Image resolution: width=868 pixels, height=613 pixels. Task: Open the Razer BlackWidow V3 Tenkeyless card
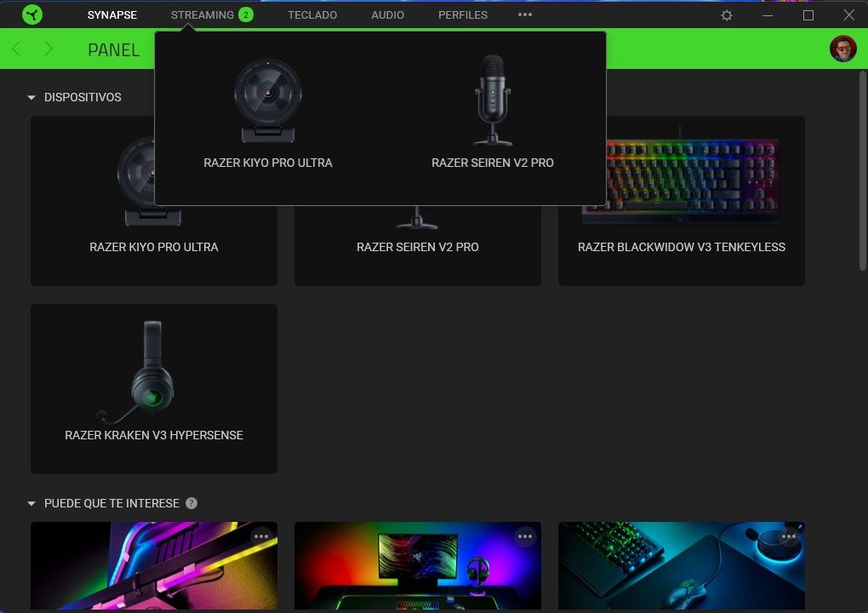tap(681, 201)
